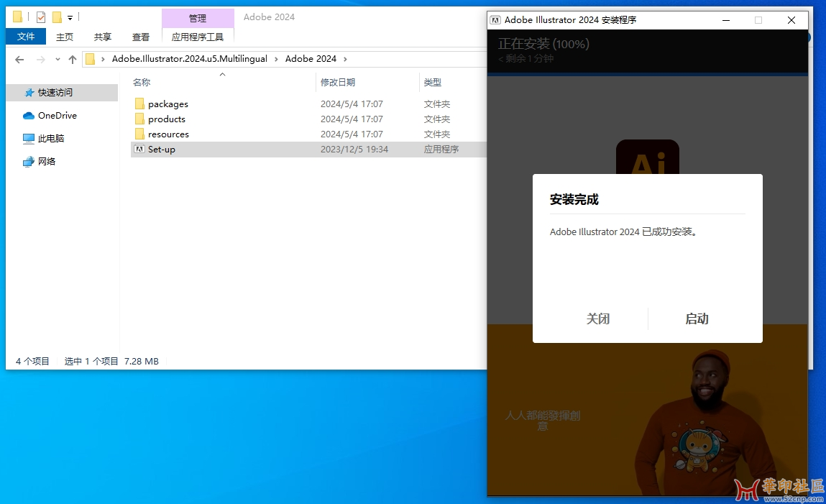This screenshot has width=826, height=504.
Task: Click the 网络 network icon
Action: [x=29, y=162]
